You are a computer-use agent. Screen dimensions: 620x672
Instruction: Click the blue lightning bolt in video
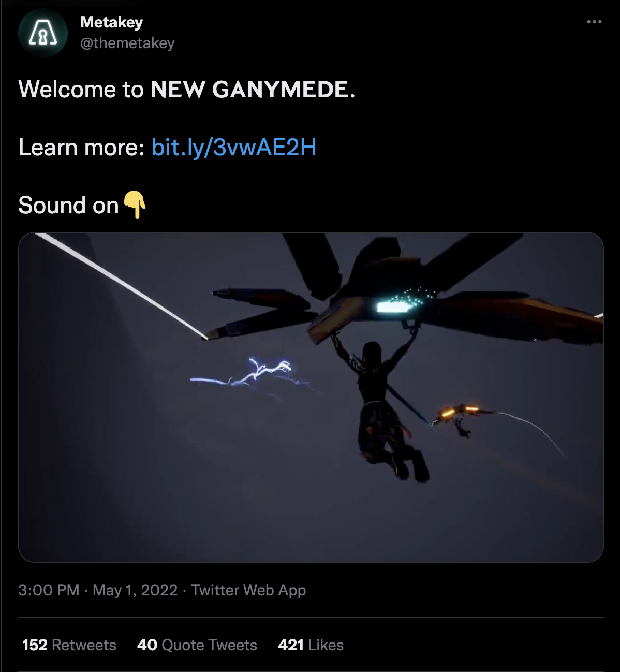pos(251,375)
